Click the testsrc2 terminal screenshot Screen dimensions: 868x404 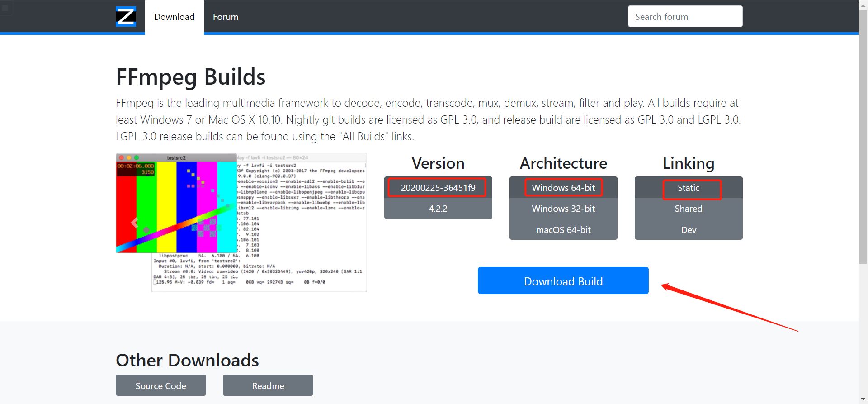pyautogui.click(x=241, y=223)
